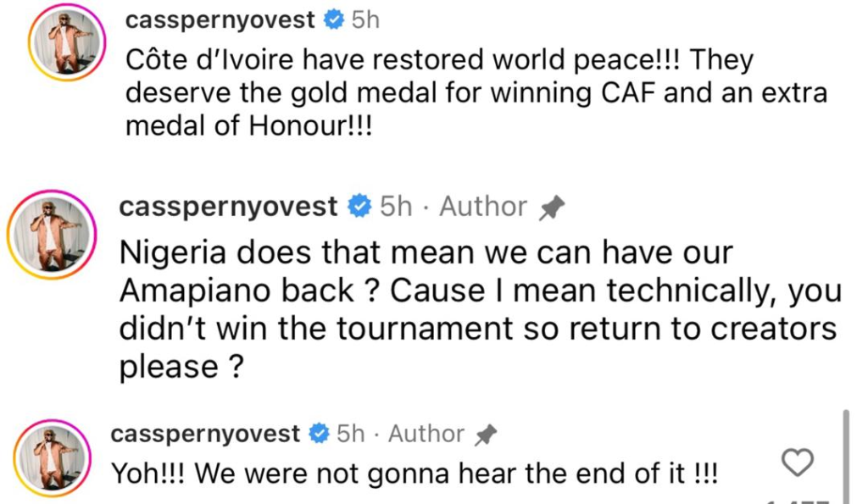This screenshot has height=504, width=868.
Task: Click the 5h timestamp on the Amapiano comment
Action: pyautogui.click(x=397, y=207)
